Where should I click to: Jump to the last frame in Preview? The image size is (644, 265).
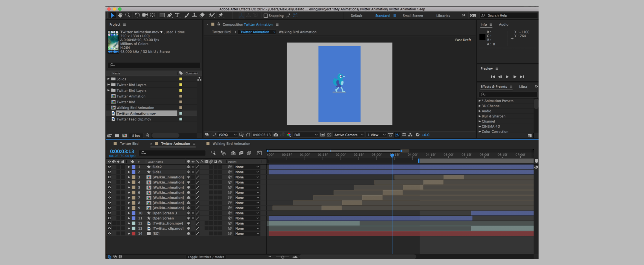click(x=522, y=77)
